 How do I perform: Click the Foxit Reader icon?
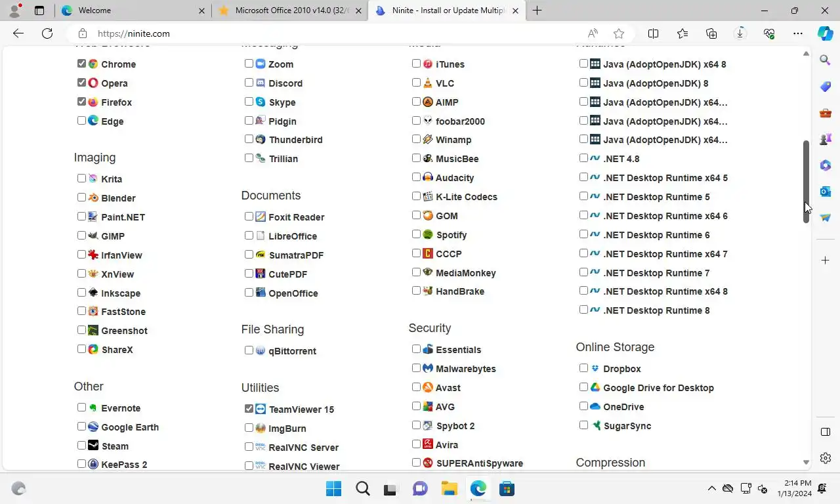(x=261, y=217)
